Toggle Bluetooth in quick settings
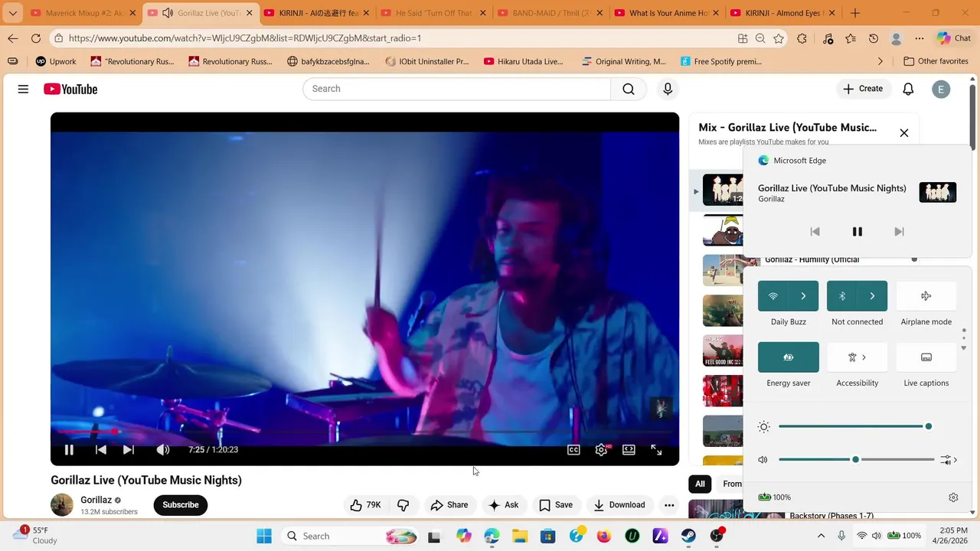980x551 pixels. point(842,296)
